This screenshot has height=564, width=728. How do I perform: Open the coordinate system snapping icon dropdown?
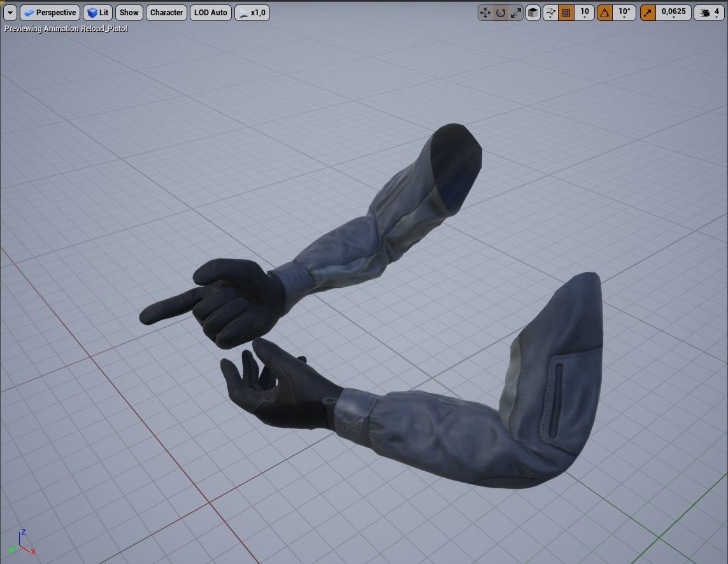click(550, 13)
